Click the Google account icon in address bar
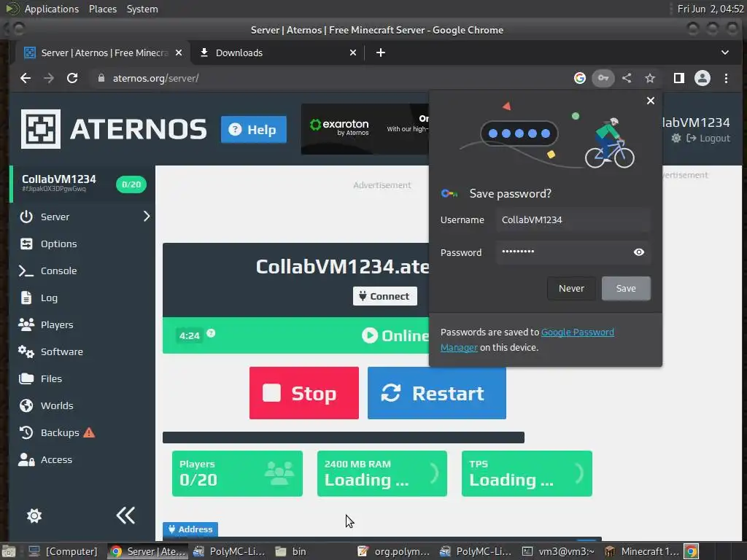747x560 pixels. coord(580,78)
